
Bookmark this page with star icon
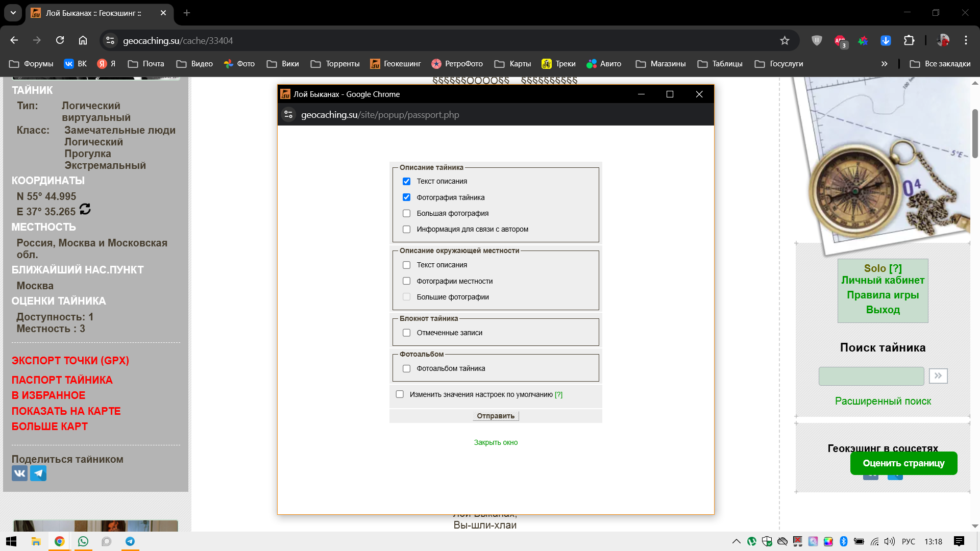point(785,41)
